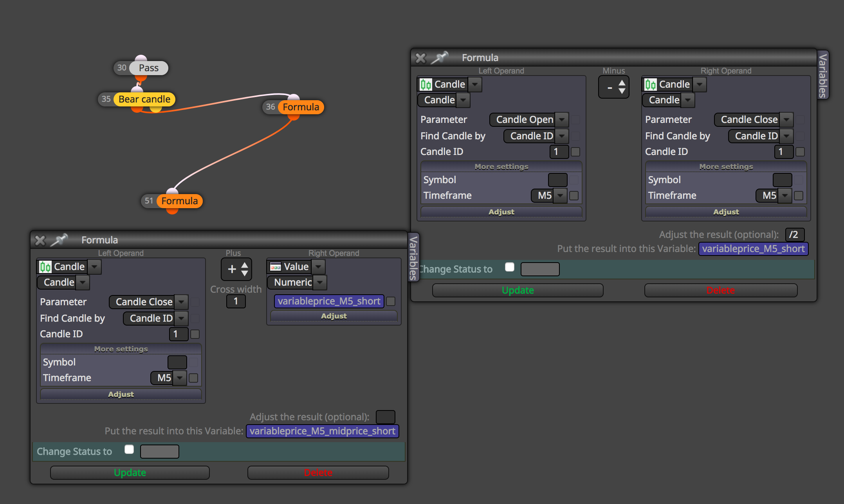Viewport: 844px width, 504px height.
Task: Pin the top Formula panel
Action: [439, 58]
